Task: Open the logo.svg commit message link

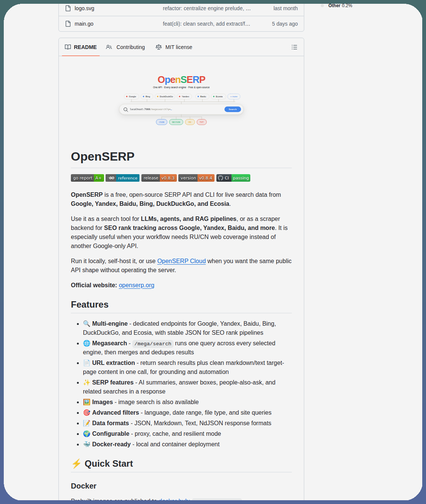Action: [207, 8]
